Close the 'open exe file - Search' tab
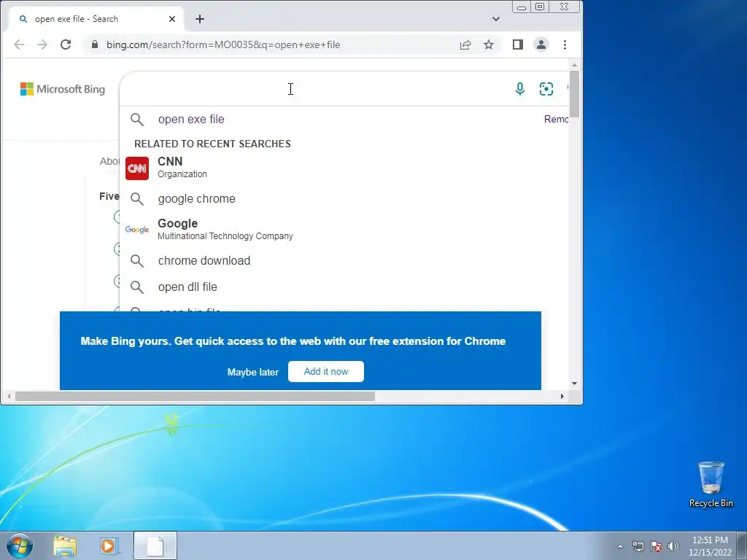Viewport: 747px width, 560px height. [x=172, y=19]
